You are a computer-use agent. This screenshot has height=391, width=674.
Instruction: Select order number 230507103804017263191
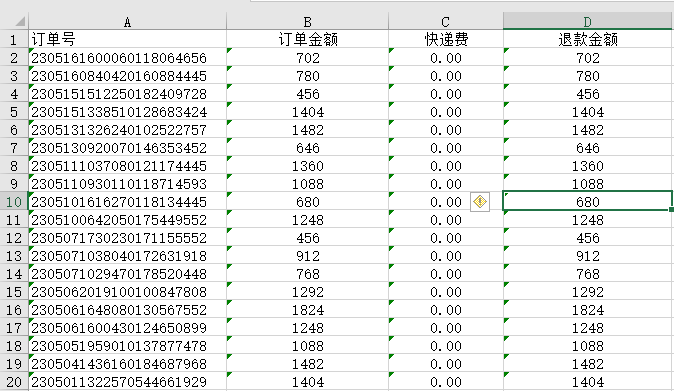click(127, 256)
